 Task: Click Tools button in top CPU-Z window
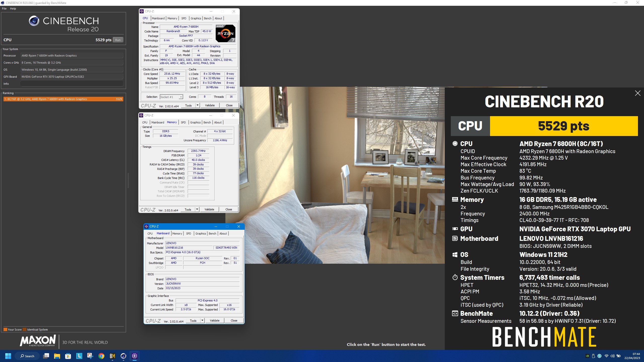[x=188, y=106]
